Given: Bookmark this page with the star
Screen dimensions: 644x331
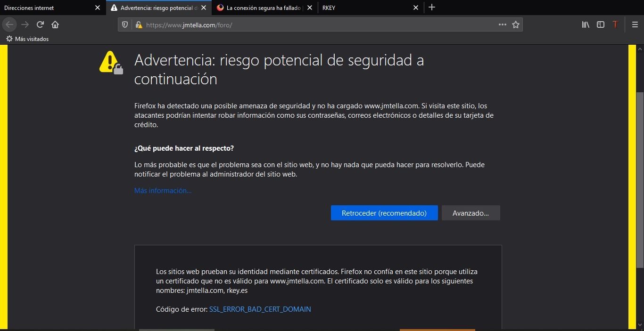Looking at the screenshot, I should click(x=516, y=24).
